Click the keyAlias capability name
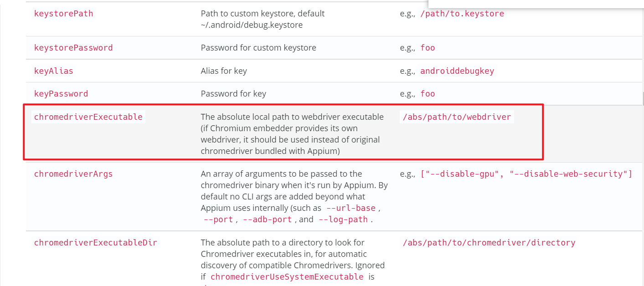 tap(53, 71)
